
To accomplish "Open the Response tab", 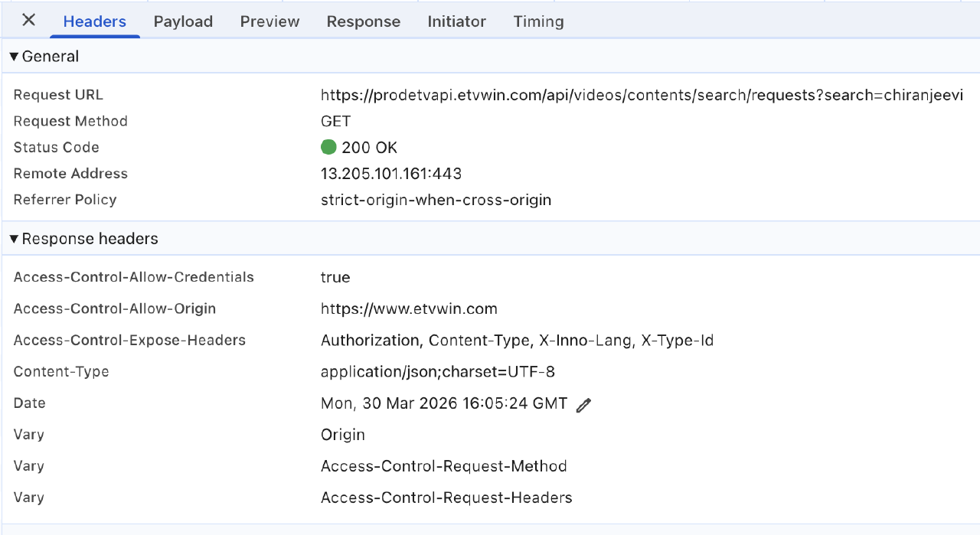I will (x=364, y=21).
